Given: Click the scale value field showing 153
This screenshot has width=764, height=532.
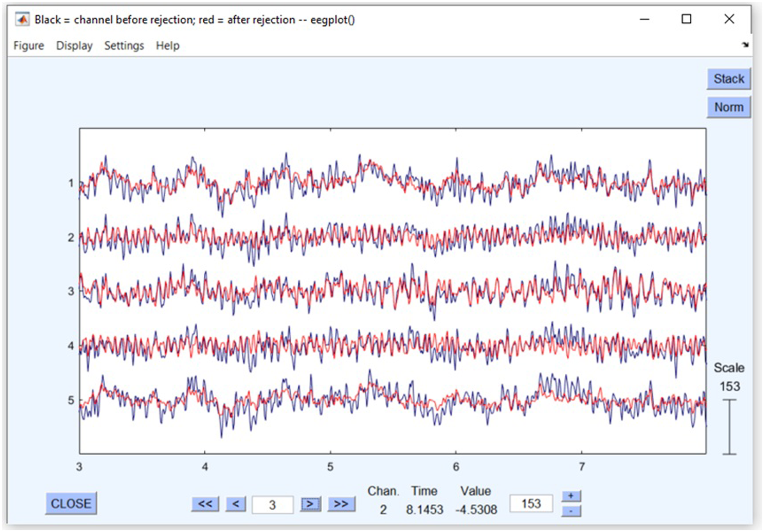Looking at the screenshot, I should [531, 503].
